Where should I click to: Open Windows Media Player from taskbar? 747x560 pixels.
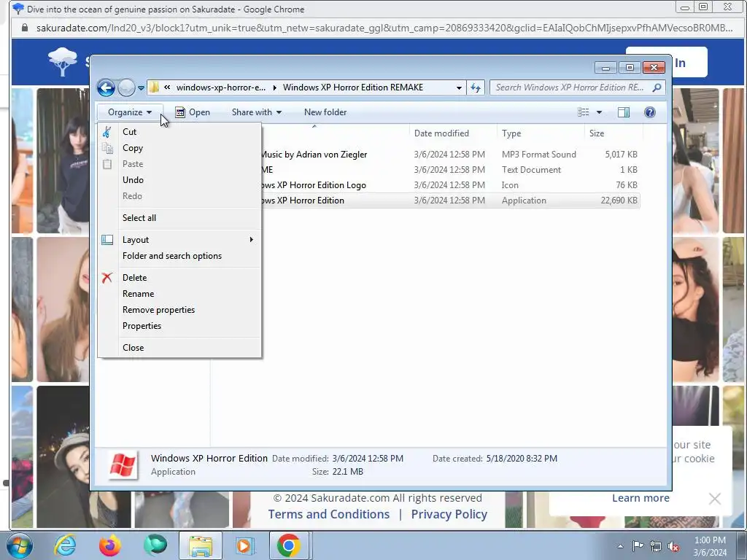(245, 545)
